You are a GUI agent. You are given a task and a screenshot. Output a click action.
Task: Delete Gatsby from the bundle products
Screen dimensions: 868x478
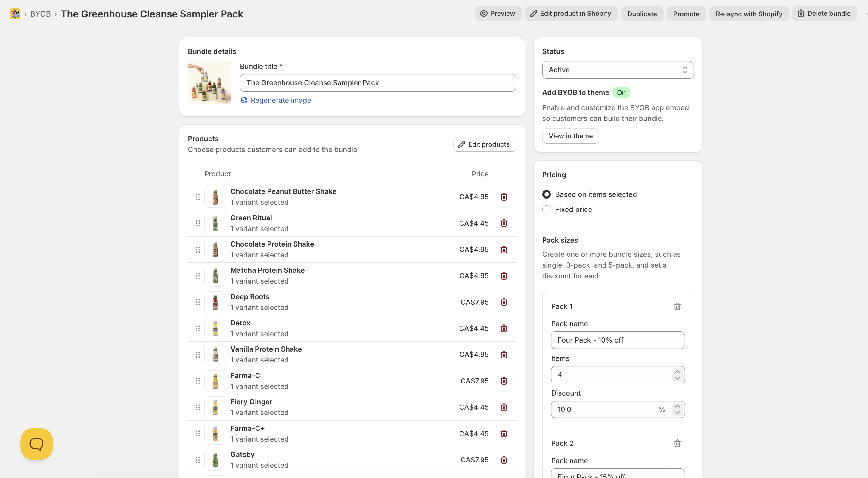504,460
